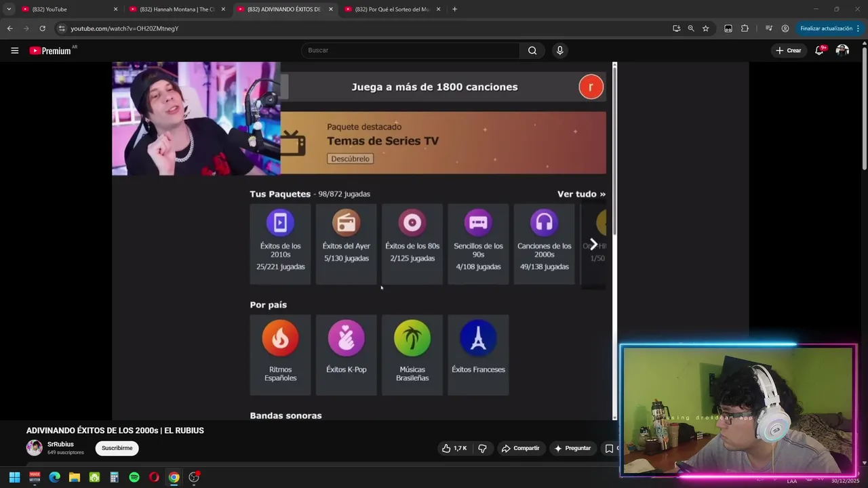Click the search magnifier button
Screen dimensions: 868x488
click(x=532, y=50)
